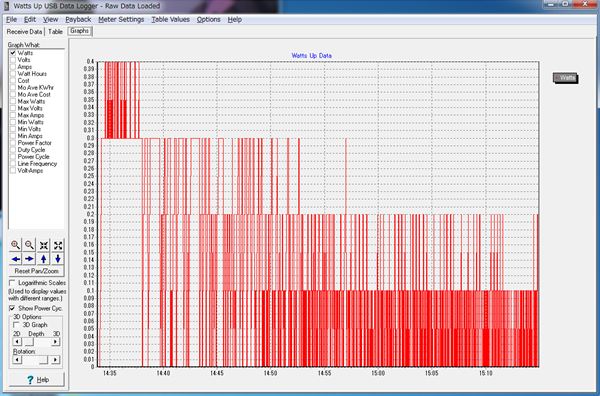Click the expand arrows zoom icon
Viewport: 600px width, 396px height.
pyautogui.click(x=58, y=245)
